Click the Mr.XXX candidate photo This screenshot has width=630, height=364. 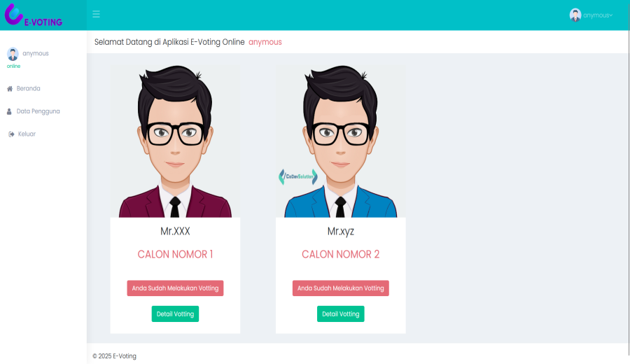[x=175, y=141]
